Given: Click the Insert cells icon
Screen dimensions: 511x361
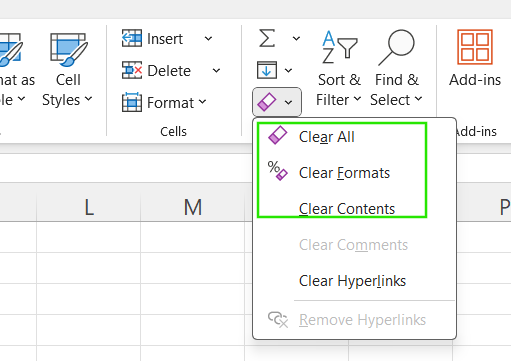Looking at the screenshot, I should point(132,38).
